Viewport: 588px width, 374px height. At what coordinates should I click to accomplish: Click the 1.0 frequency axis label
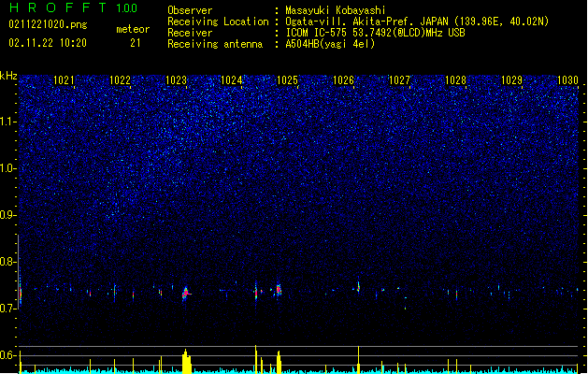tap(8, 168)
